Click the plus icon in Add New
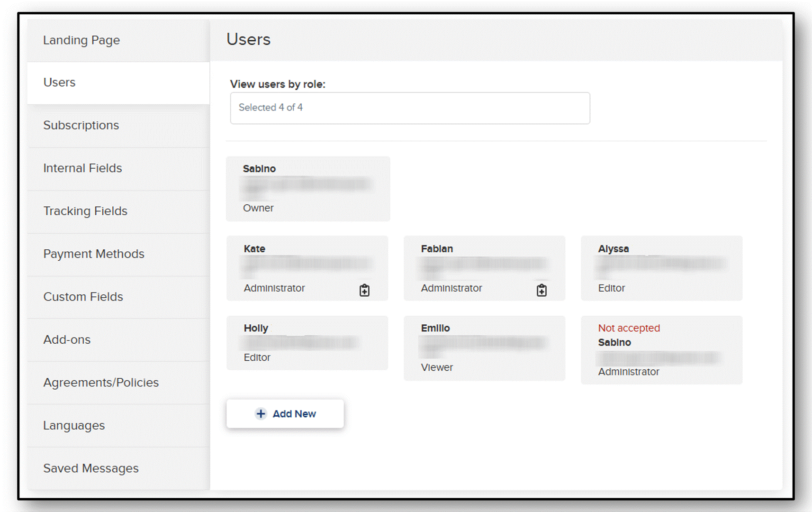 (261, 414)
